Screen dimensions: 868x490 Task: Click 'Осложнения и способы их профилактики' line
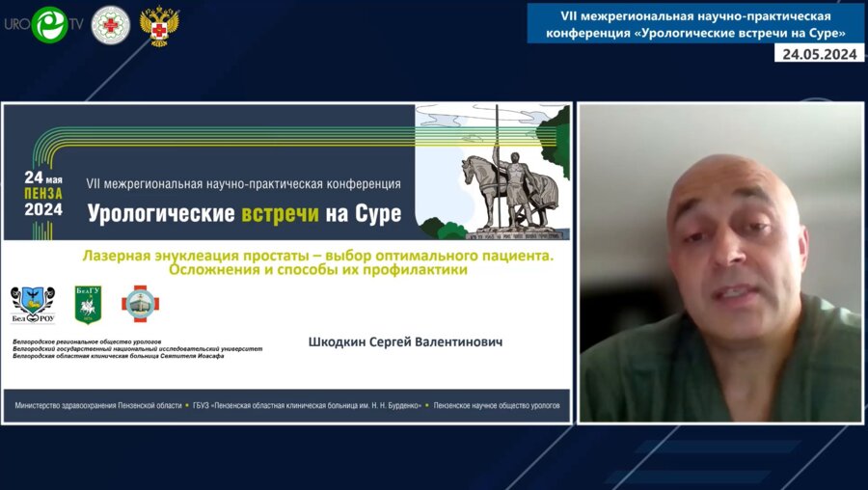pos(317,270)
